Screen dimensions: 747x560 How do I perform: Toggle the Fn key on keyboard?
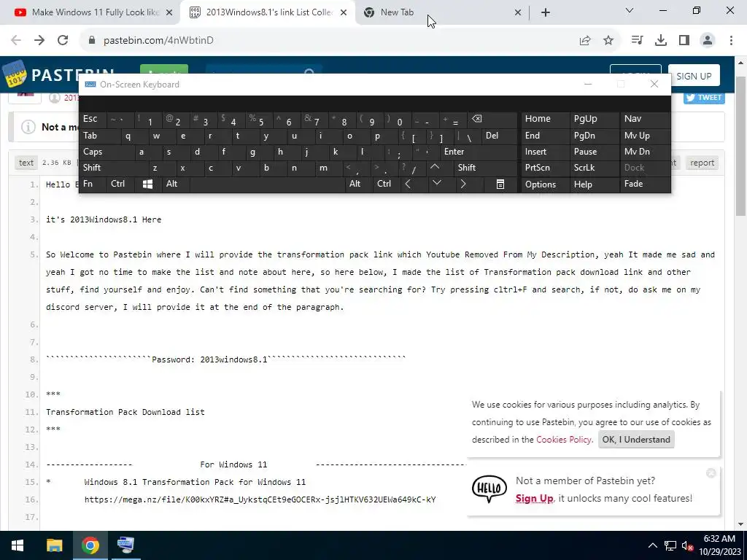click(93, 184)
